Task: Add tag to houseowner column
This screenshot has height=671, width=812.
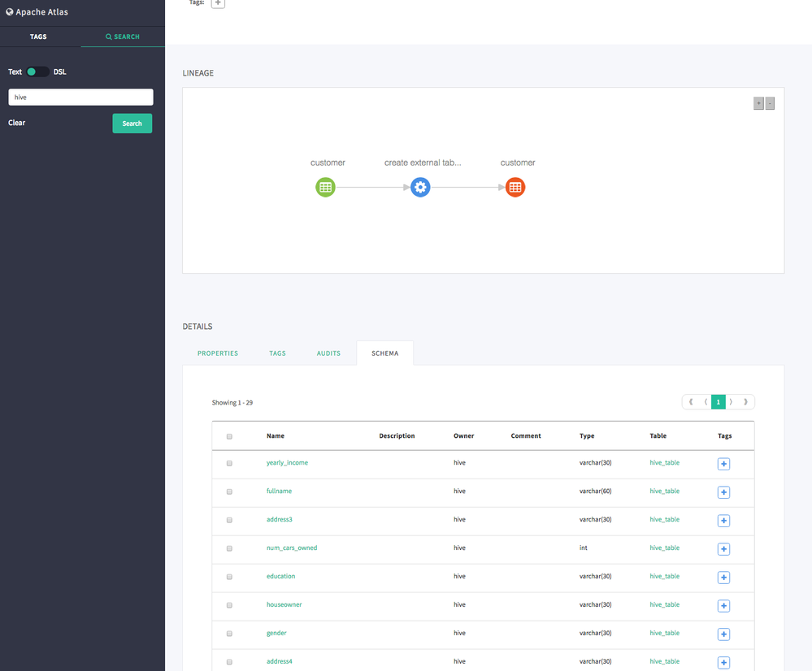Action: click(723, 606)
